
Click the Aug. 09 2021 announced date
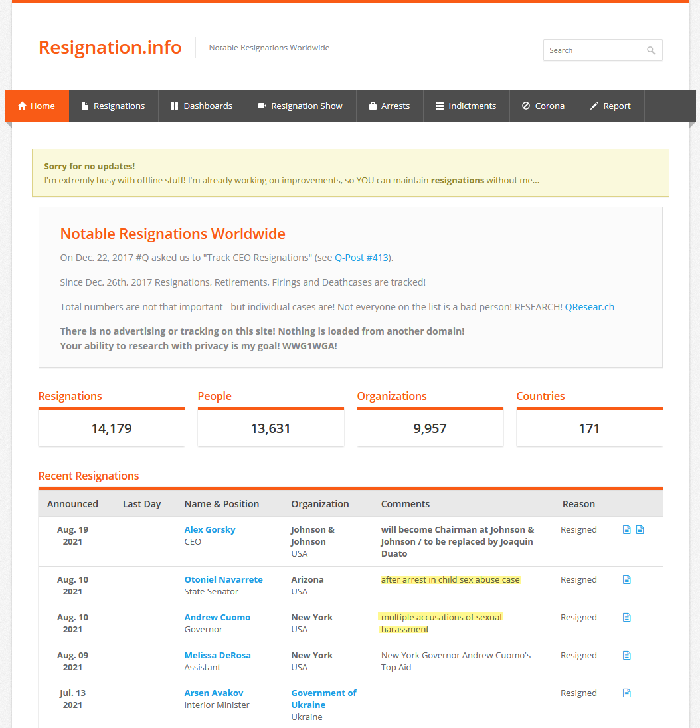[x=72, y=661]
